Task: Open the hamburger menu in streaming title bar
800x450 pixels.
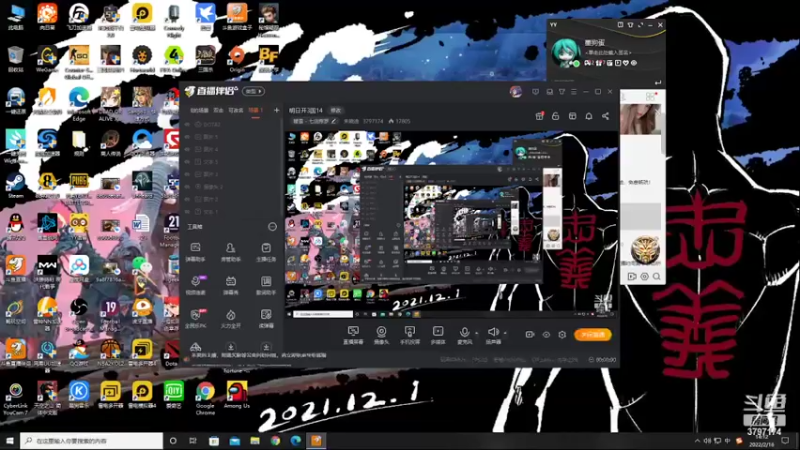Action: tap(574, 92)
